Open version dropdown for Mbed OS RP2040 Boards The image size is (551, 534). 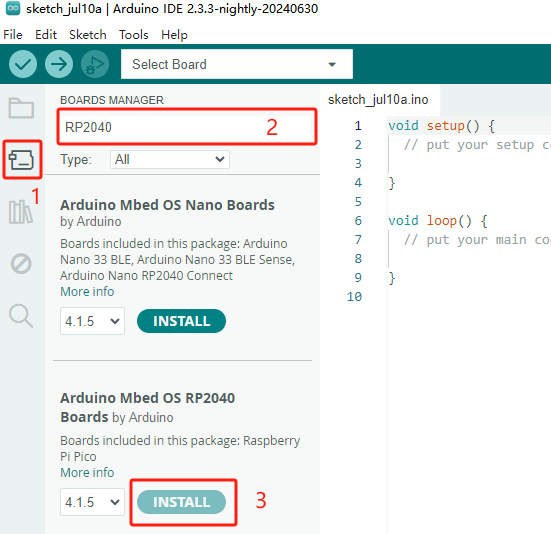92,502
